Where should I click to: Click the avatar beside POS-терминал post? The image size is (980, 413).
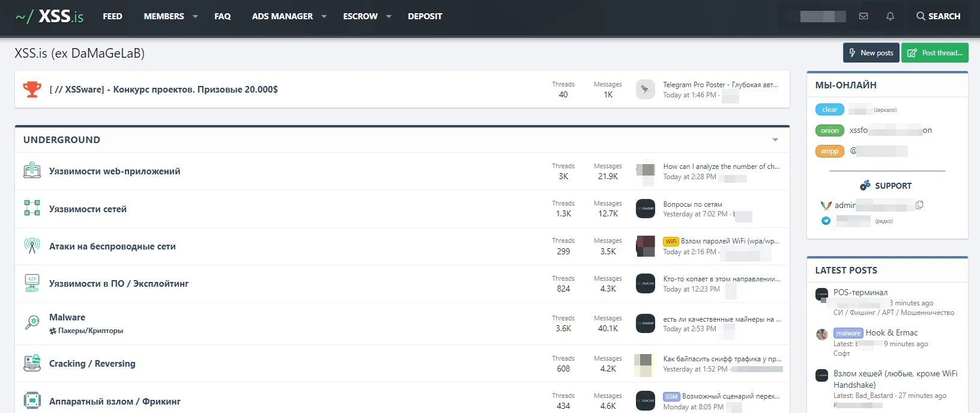click(822, 295)
